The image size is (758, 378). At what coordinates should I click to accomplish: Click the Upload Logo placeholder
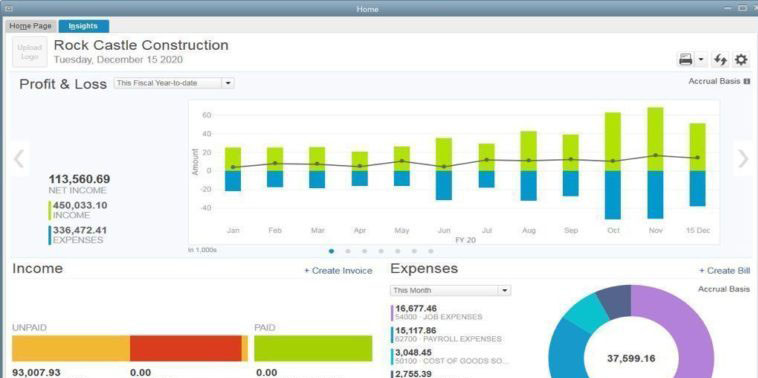pyautogui.click(x=30, y=52)
